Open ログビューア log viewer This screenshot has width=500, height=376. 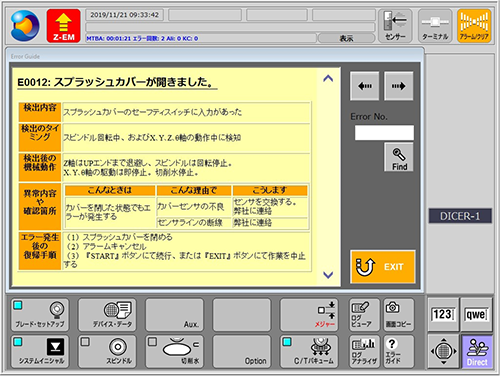[x=364, y=315]
